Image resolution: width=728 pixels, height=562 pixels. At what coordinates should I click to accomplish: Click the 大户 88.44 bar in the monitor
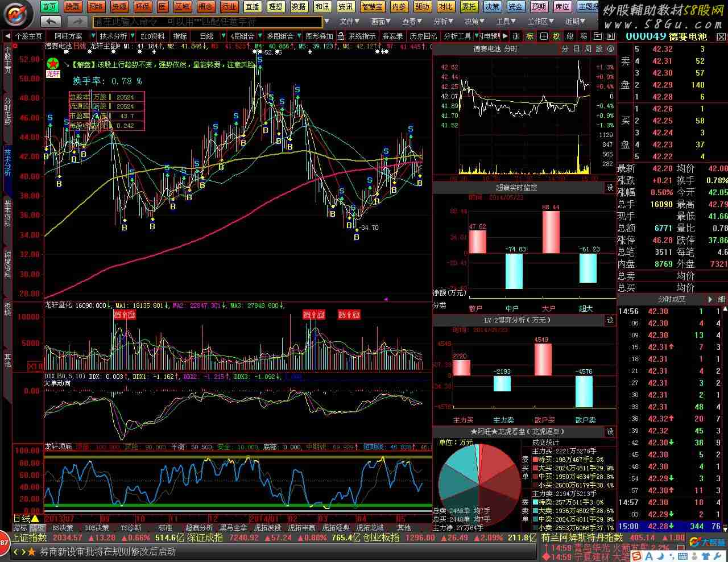(551, 232)
